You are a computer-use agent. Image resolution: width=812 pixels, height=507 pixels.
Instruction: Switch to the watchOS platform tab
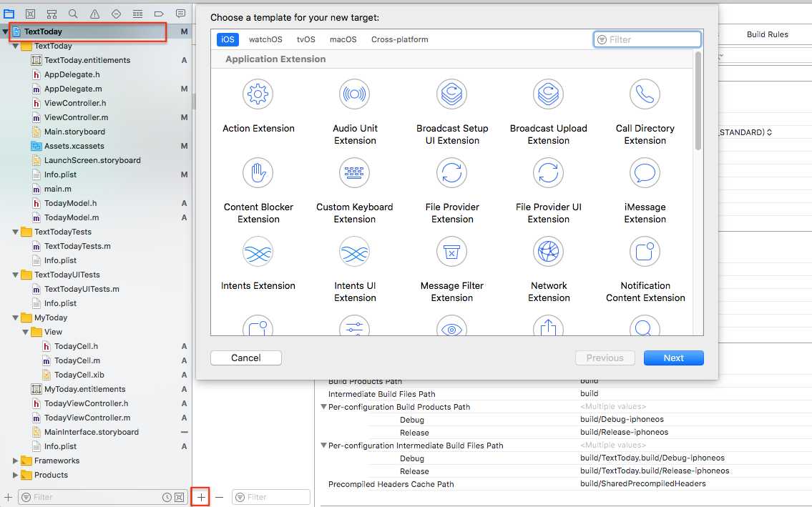(265, 39)
